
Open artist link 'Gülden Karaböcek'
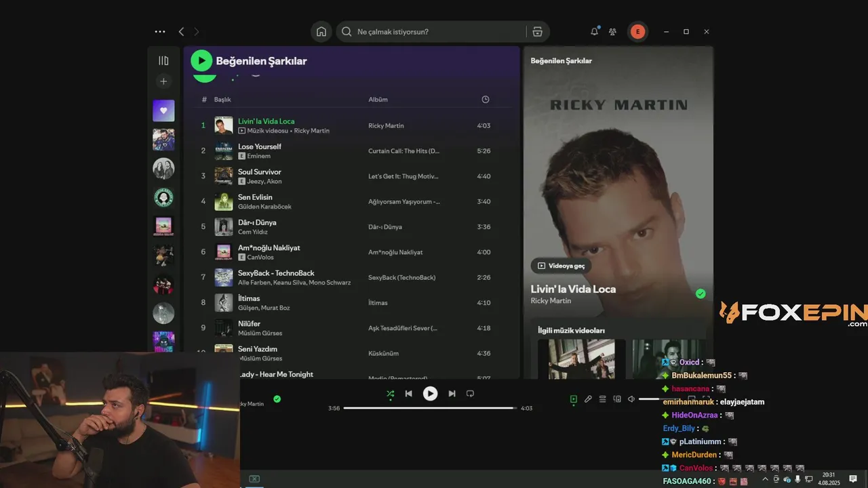pos(264,207)
